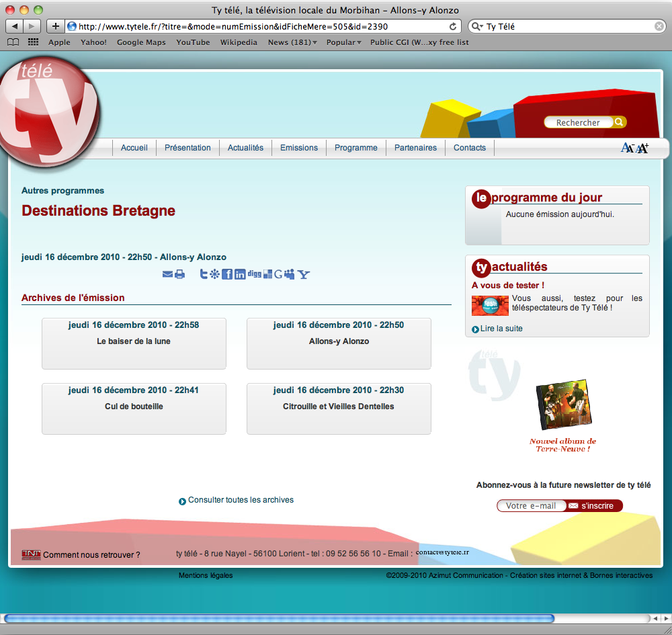Click the scrollbar right arrow
This screenshot has width=672, height=635.
pos(666,618)
